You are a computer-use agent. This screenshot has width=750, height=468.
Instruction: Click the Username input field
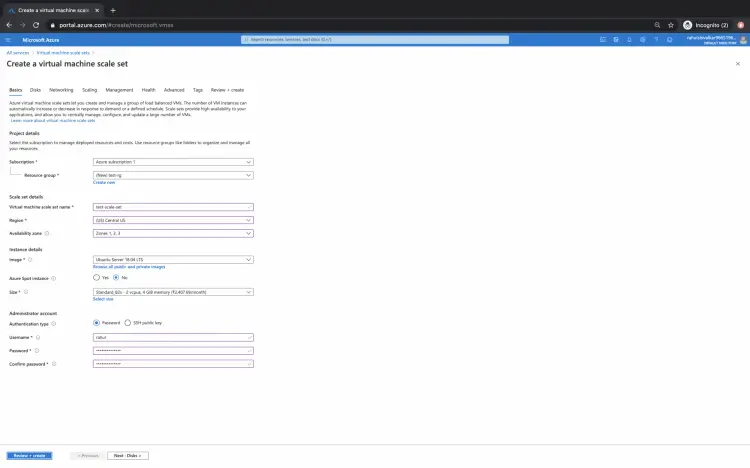(x=173, y=338)
